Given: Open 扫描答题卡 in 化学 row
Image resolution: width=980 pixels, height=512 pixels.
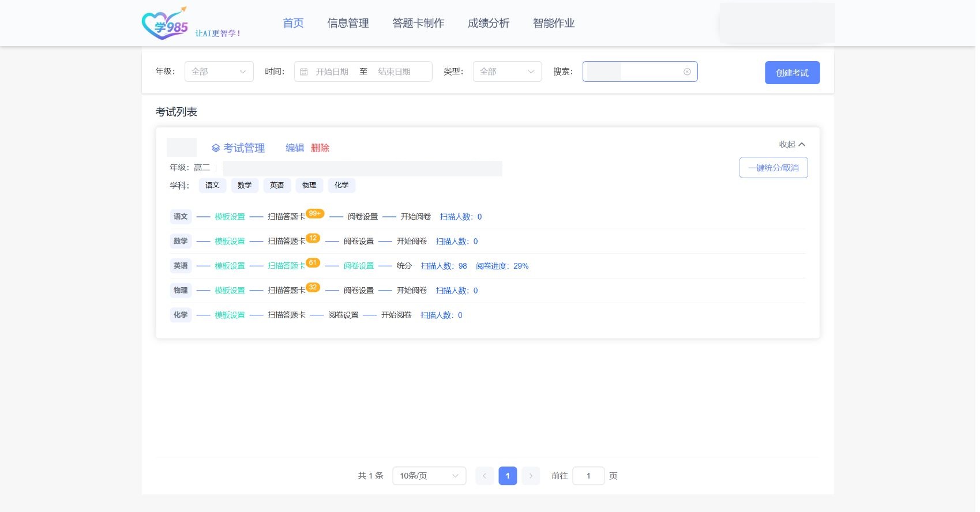Looking at the screenshot, I should pos(287,315).
